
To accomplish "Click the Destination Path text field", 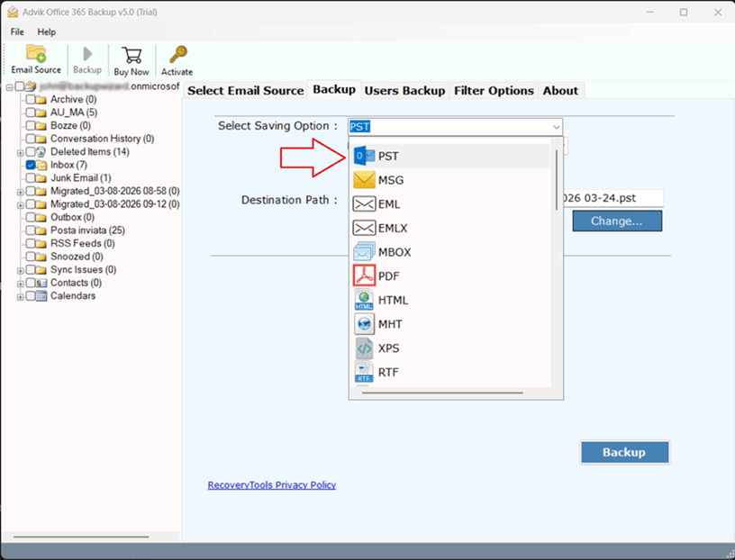I will (x=613, y=198).
